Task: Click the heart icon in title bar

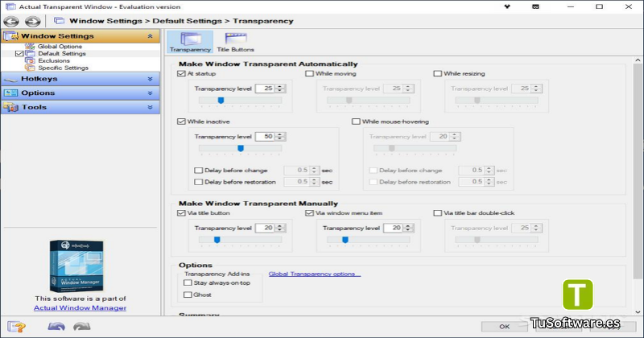Action: (507, 6)
